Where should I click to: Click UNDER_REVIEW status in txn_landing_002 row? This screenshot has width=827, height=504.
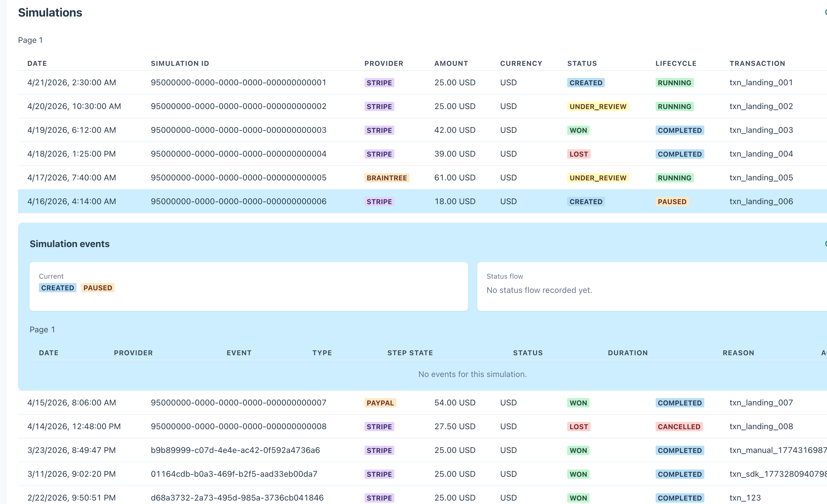tap(598, 106)
